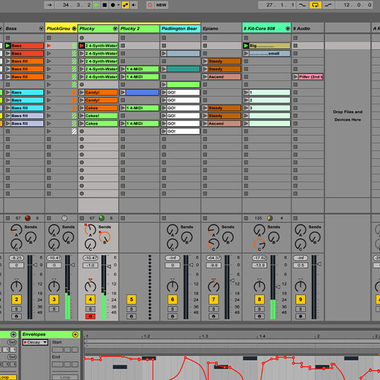Click the 1.2 marker in clip ruler
This screenshot has width=380, height=380.
pyautogui.click(x=146, y=336)
